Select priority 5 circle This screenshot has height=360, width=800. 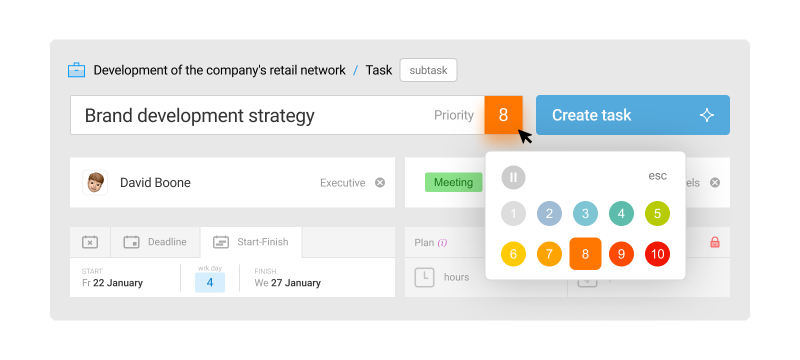pyautogui.click(x=657, y=214)
